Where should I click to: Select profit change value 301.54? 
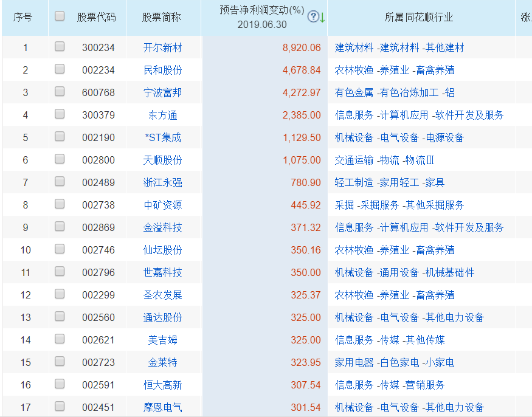coord(306,407)
